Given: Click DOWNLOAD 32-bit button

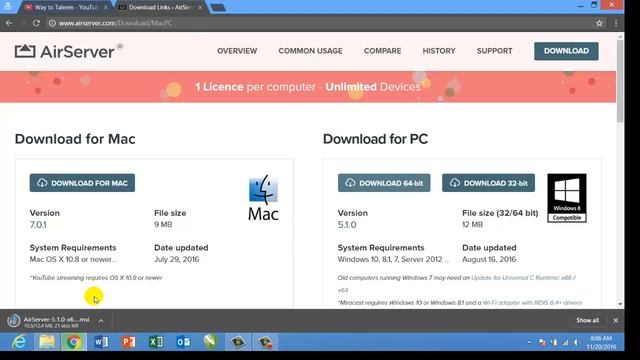Looking at the screenshot, I should [x=488, y=183].
